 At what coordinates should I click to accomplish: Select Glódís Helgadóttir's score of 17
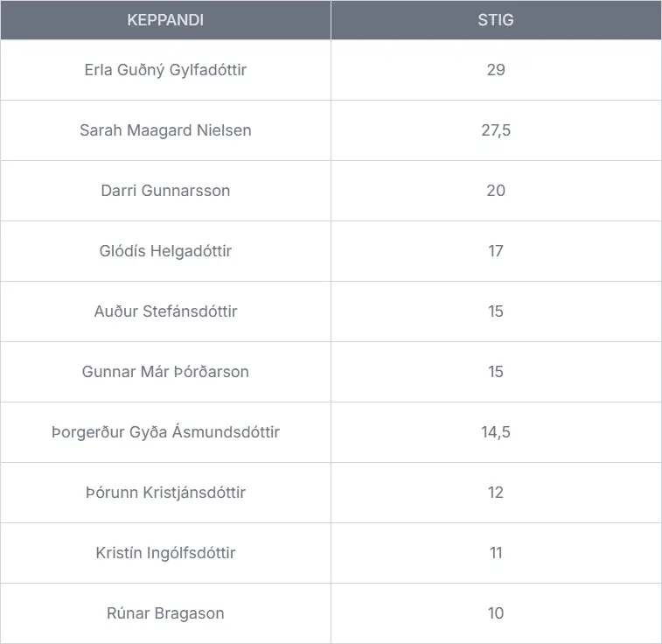click(496, 251)
